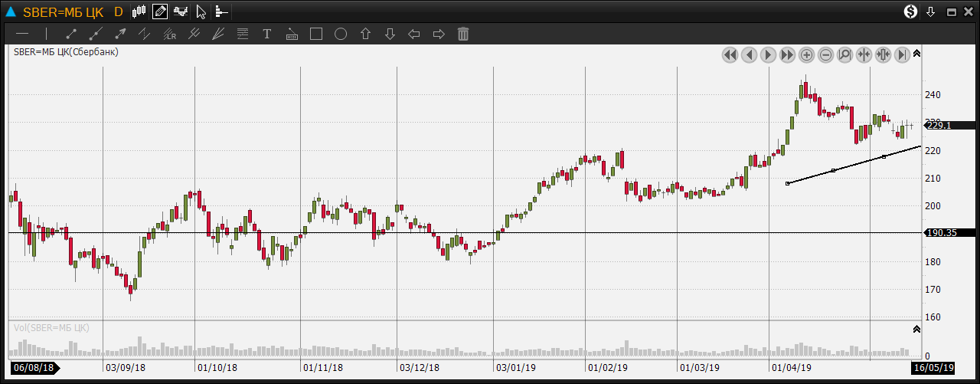
Task: Collapse the price chart panel chevron
Action: click(916, 54)
